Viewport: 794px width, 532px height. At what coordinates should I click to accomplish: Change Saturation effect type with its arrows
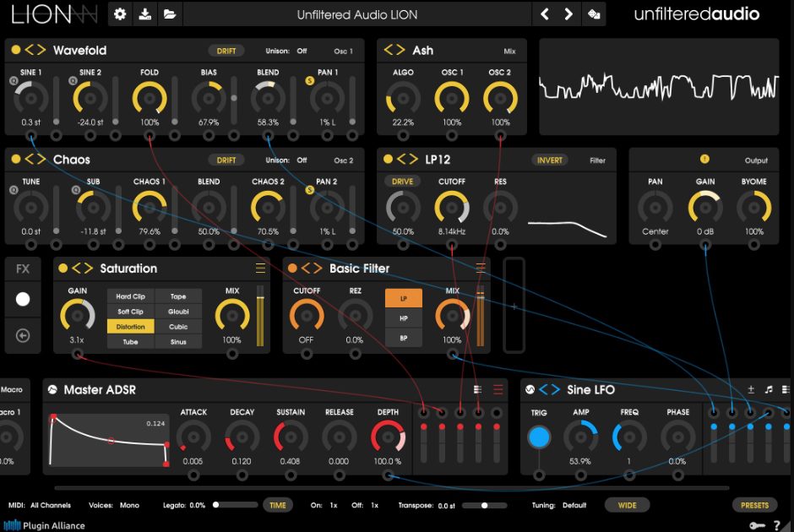pyautogui.click(x=82, y=269)
